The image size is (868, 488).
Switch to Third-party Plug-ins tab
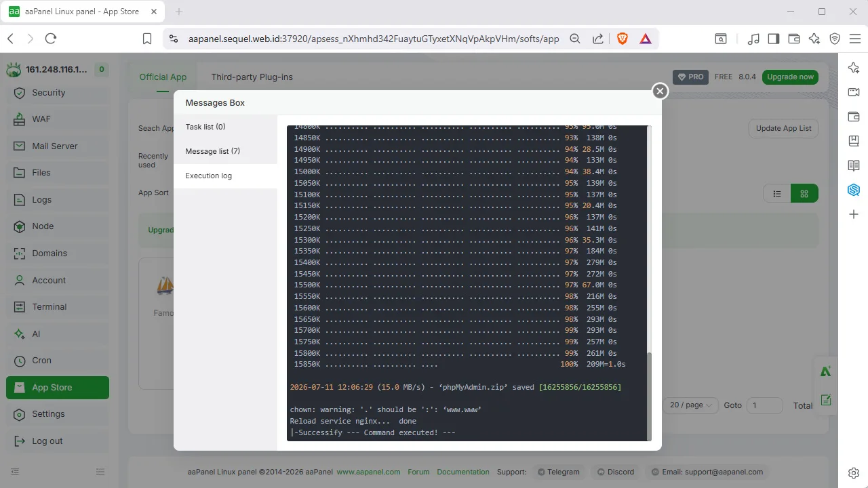[x=252, y=77]
